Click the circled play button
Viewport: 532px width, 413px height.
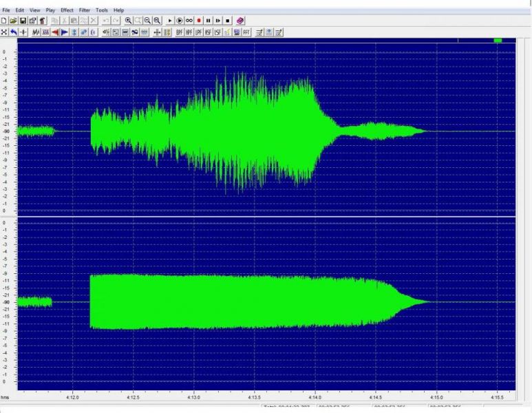coord(180,21)
